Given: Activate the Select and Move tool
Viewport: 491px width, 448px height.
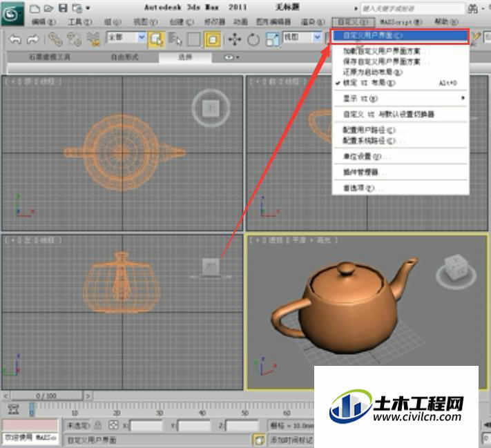Looking at the screenshot, I should point(235,39).
